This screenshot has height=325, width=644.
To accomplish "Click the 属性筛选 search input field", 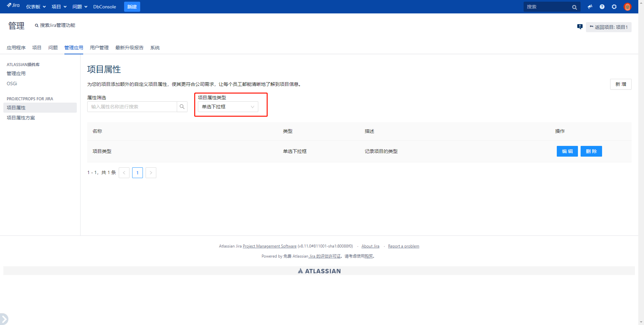I will coord(132,107).
